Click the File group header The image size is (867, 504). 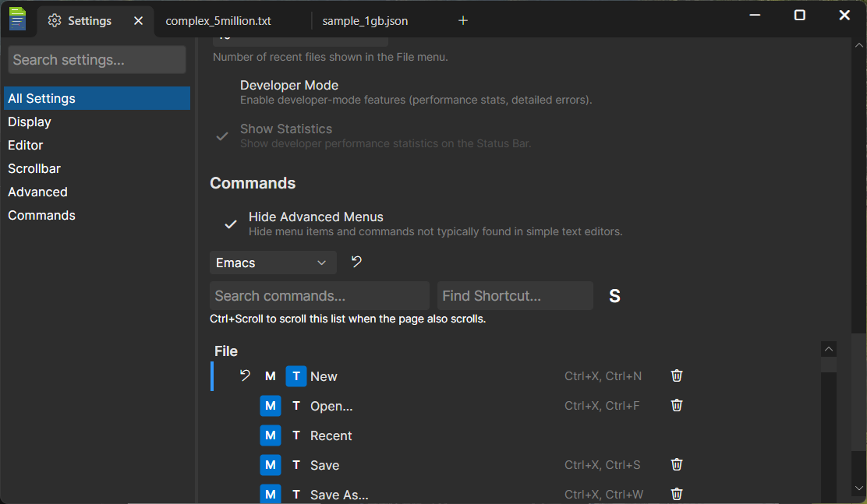[x=226, y=351]
